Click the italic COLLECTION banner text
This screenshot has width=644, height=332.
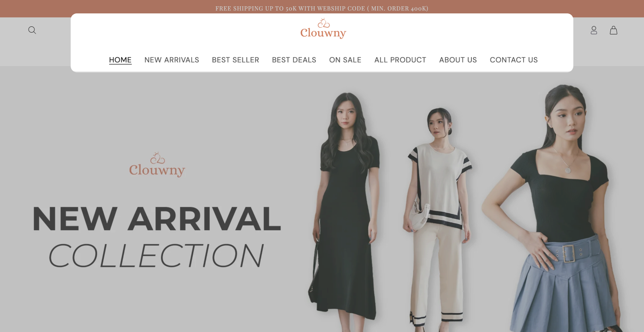[156, 255]
